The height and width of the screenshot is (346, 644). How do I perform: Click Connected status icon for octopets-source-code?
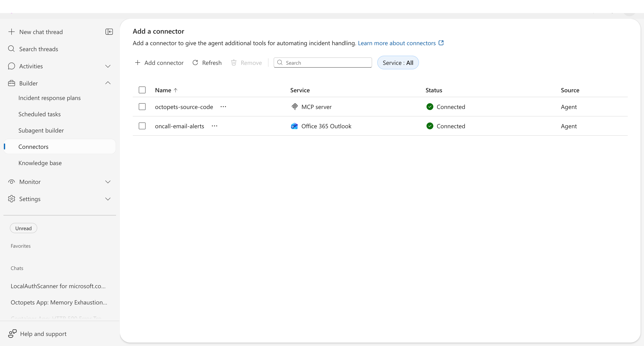430,107
